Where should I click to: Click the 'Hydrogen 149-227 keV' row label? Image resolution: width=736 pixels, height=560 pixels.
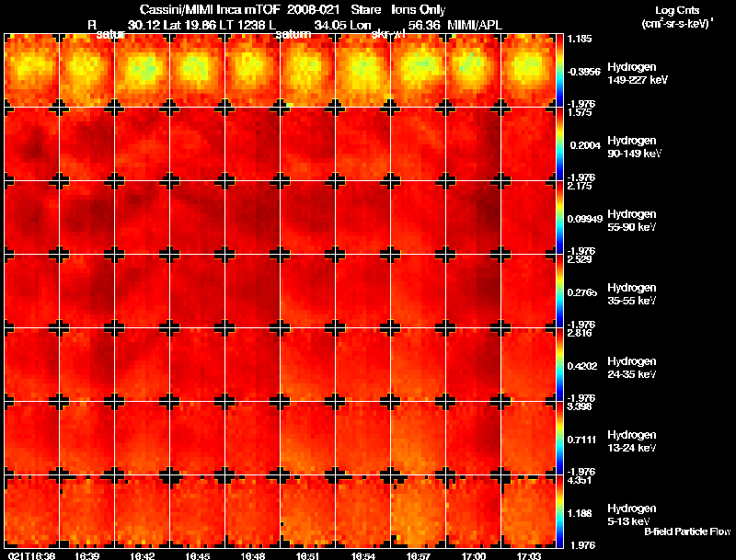coord(638,74)
